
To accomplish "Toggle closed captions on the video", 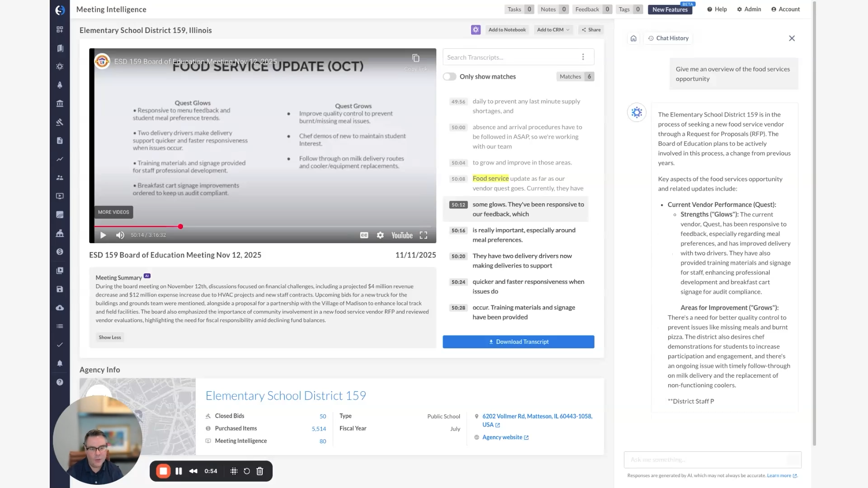I will coord(364,235).
